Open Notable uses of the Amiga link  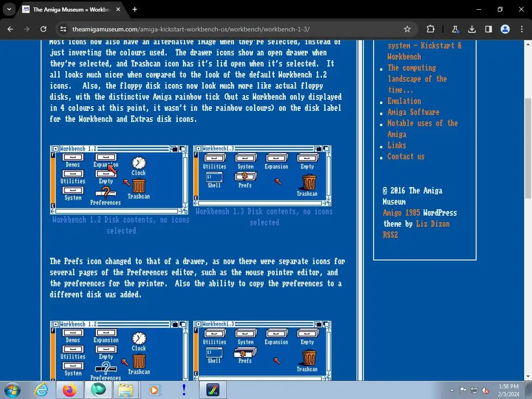[x=423, y=128]
